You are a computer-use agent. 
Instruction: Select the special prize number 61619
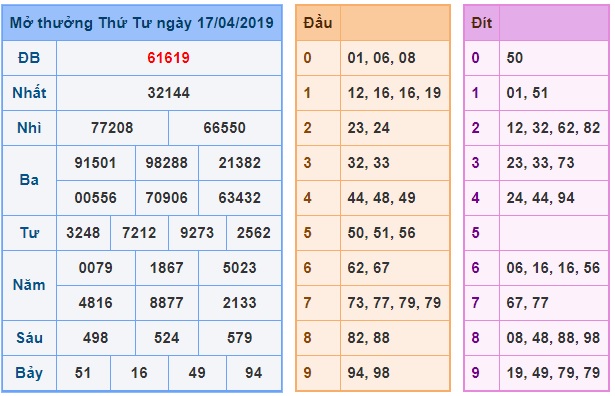(169, 58)
